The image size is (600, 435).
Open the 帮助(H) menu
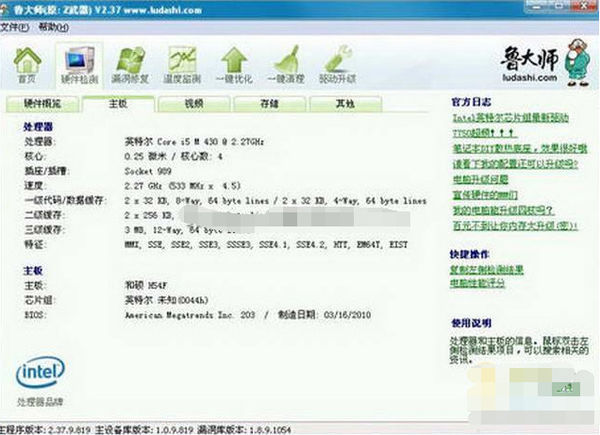click(x=48, y=28)
